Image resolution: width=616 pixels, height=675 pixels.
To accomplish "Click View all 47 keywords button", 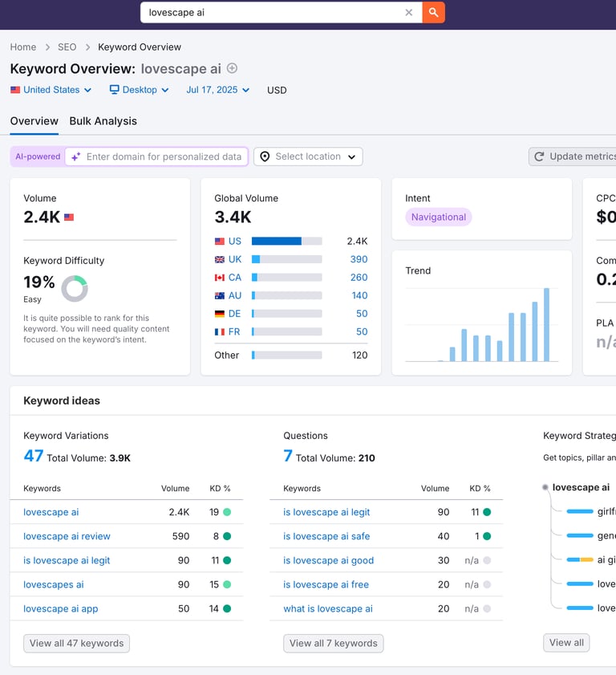I will click(x=76, y=643).
